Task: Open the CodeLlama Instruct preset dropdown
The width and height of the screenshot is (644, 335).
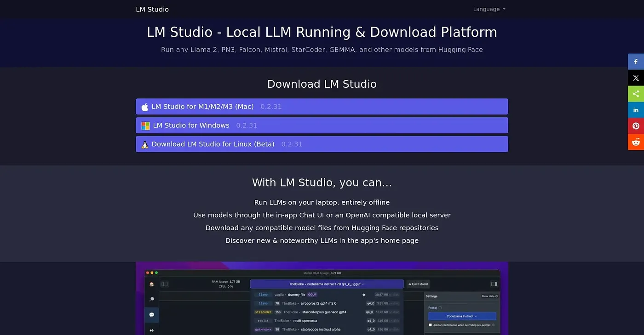Action: (462, 316)
